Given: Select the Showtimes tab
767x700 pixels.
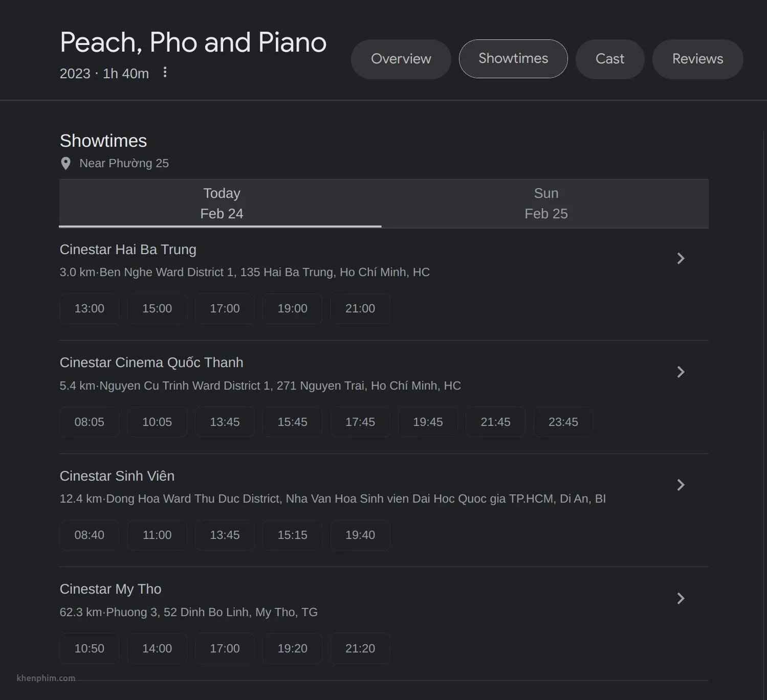Looking at the screenshot, I should (513, 59).
